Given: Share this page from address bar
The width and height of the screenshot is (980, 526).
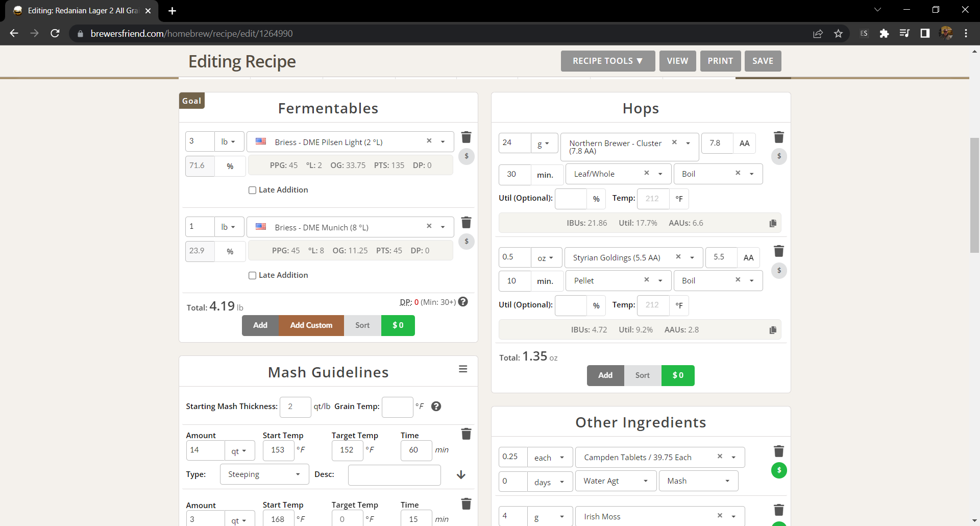Looking at the screenshot, I should 818,34.
